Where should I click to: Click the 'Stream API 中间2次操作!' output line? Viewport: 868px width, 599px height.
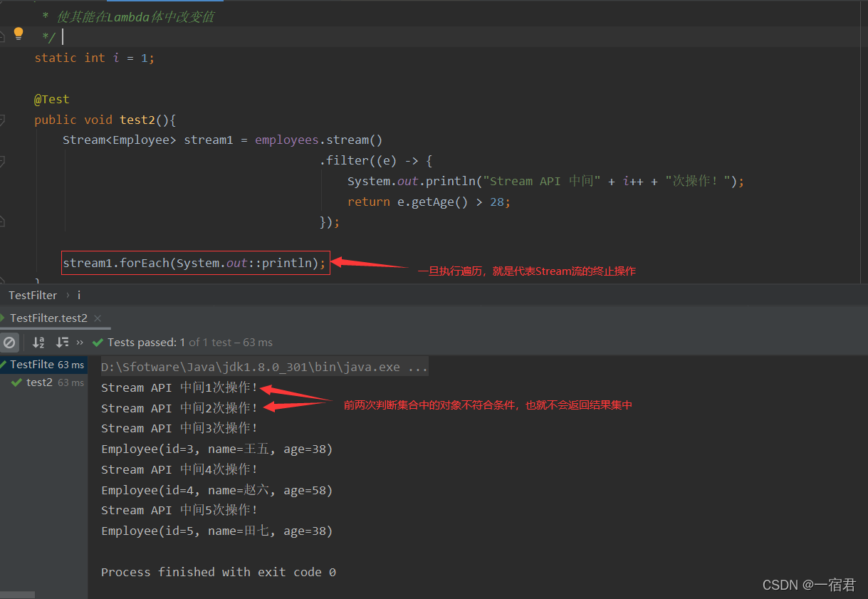179,408
